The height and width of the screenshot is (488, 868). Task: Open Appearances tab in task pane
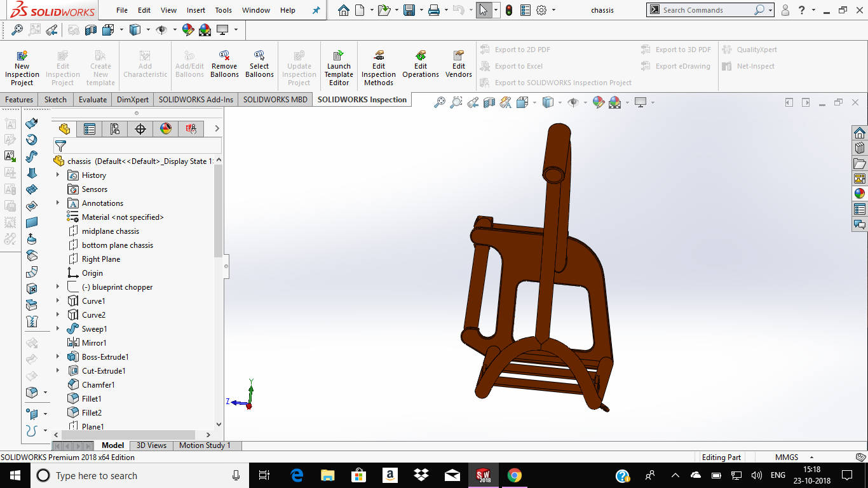click(860, 194)
